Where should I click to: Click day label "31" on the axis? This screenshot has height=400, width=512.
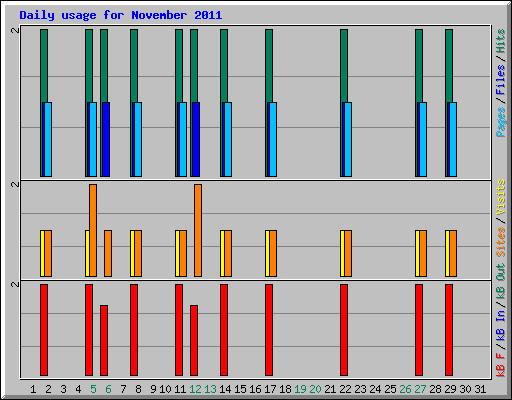tap(480, 389)
